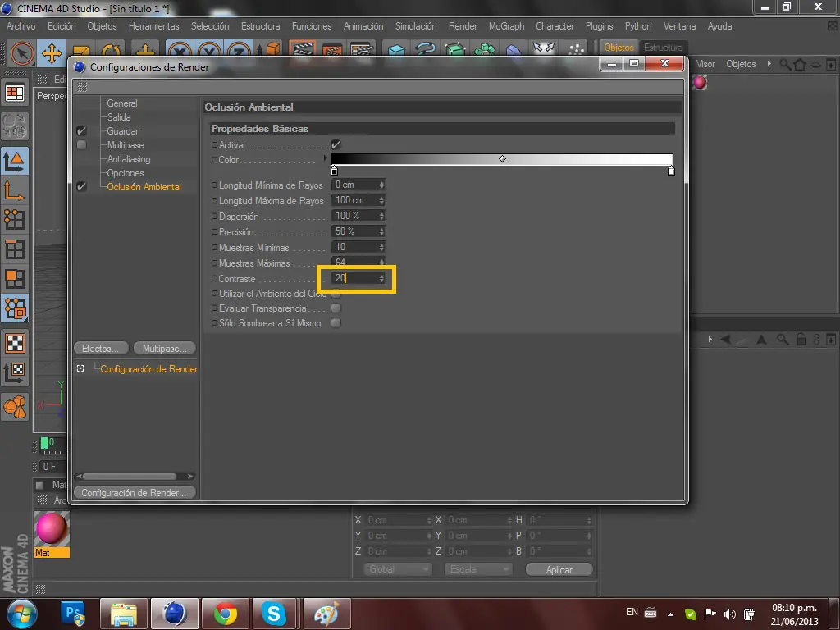The height and width of the screenshot is (630, 840).
Task: Click the search icon in Object Manager
Action: tap(785, 64)
